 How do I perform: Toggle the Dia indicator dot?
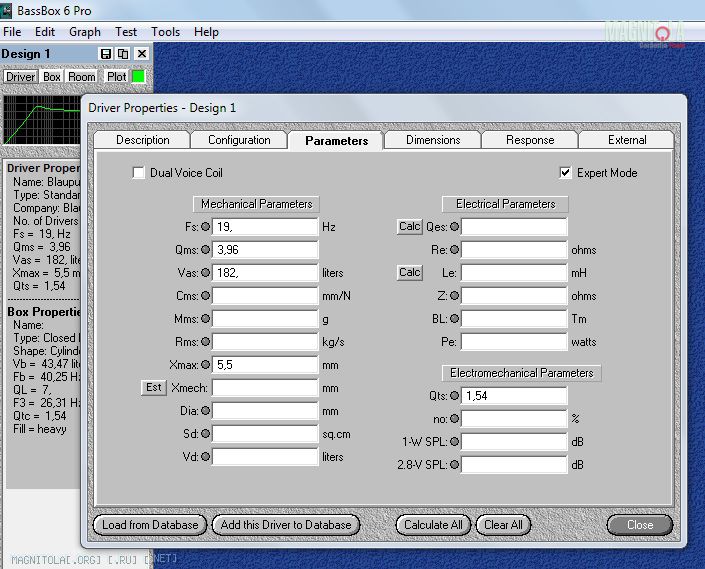pos(205,410)
